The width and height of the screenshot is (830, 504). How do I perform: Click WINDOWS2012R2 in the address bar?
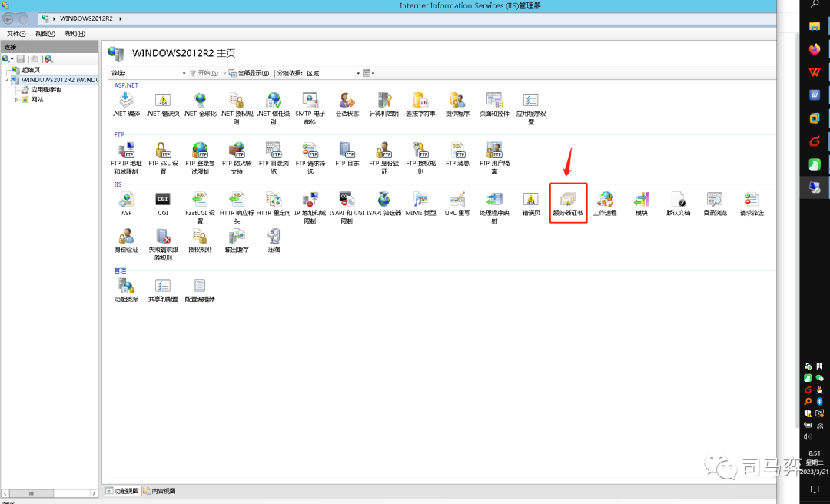coord(86,18)
